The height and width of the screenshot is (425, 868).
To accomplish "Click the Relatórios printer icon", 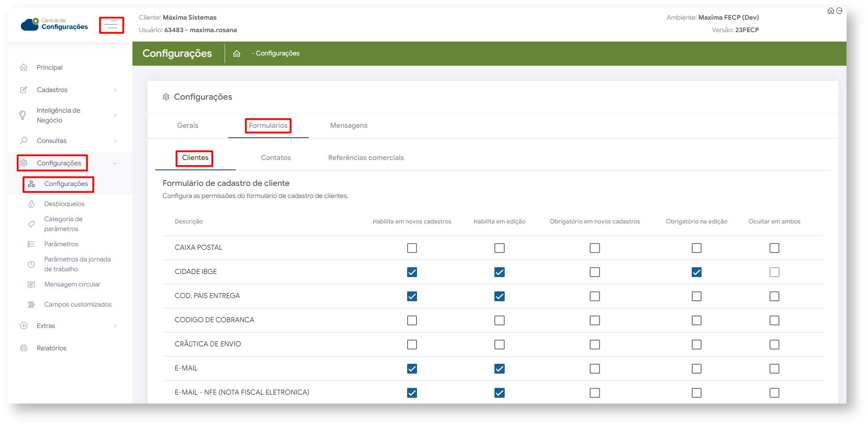I will 24,348.
